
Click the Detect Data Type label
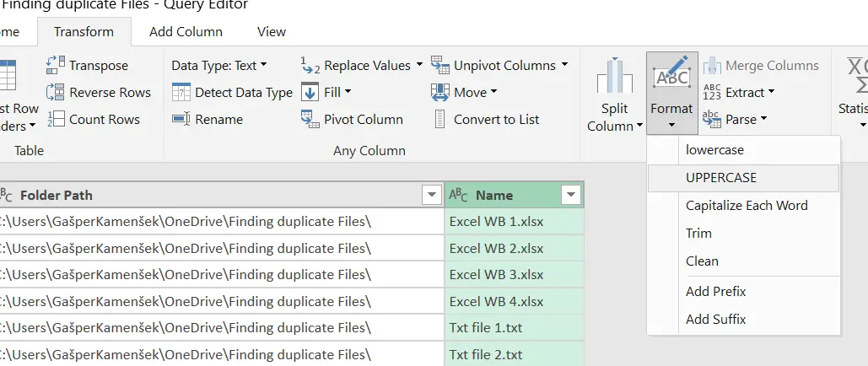point(244,93)
